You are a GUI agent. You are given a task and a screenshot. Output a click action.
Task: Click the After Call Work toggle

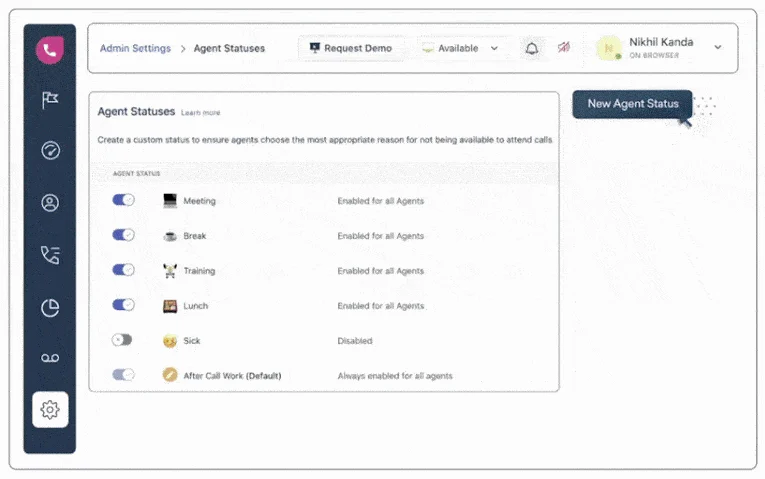pyautogui.click(x=123, y=375)
